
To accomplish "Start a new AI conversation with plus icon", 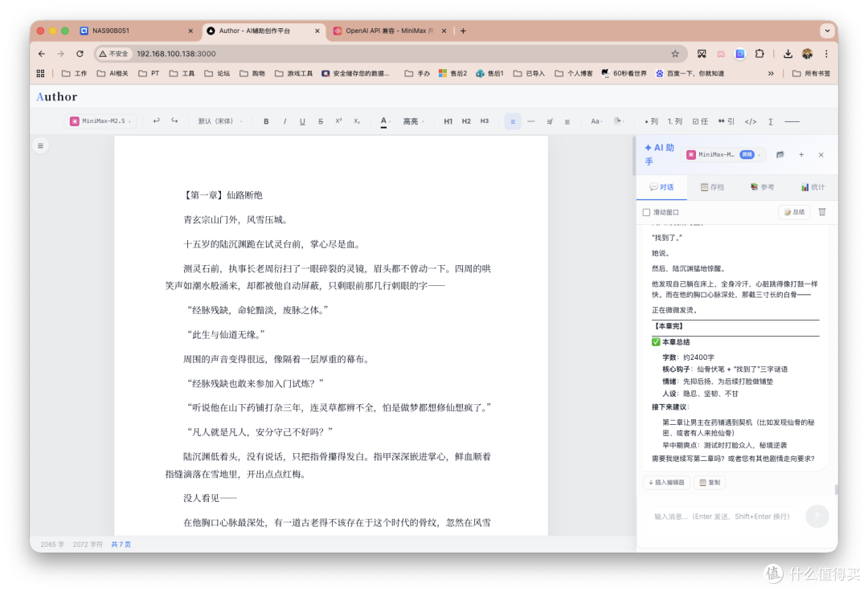I will tap(801, 155).
